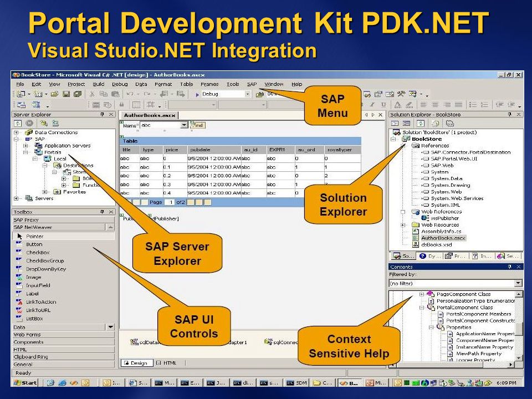
Task: Click the Start debugging play arrow
Action: (197, 95)
